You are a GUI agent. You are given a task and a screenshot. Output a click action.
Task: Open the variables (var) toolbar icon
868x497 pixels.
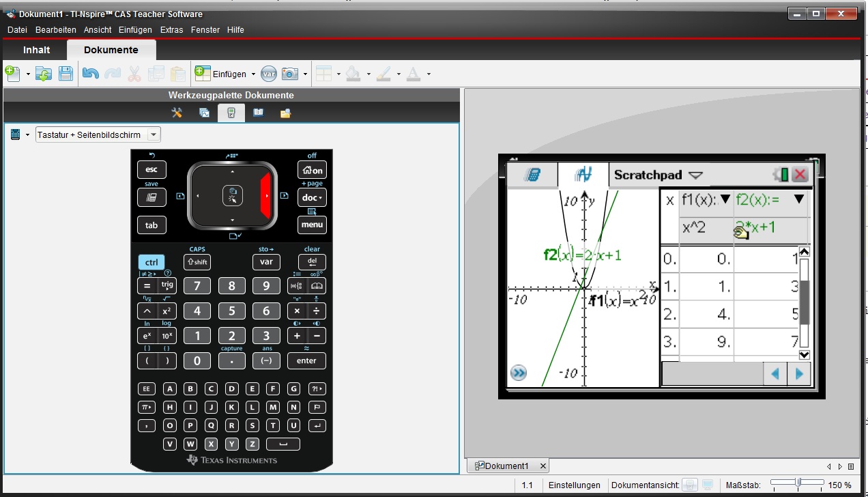(269, 74)
